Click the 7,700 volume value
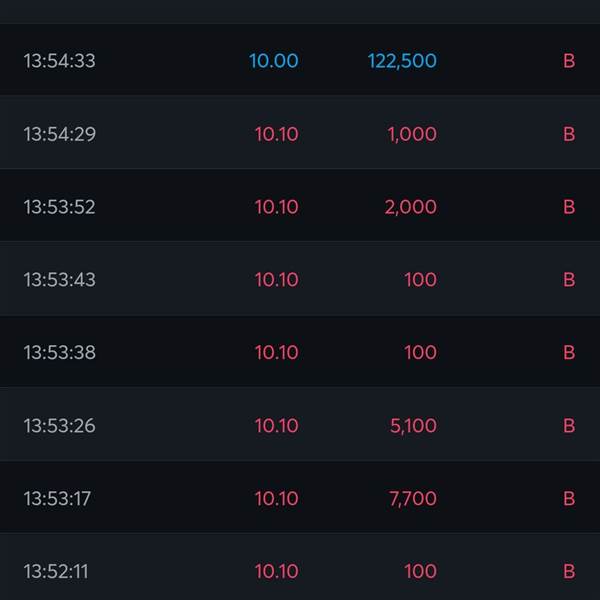This screenshot has height=600, width=600. tap(413, 499)
